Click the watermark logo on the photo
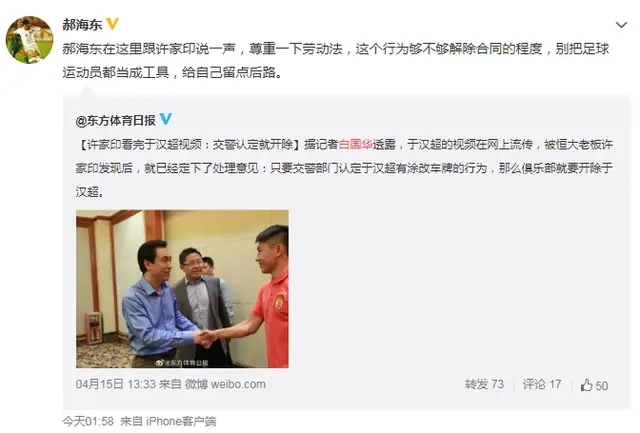This screenshot has height=433, width=640. pyautogui.click(x=182, y=362)
